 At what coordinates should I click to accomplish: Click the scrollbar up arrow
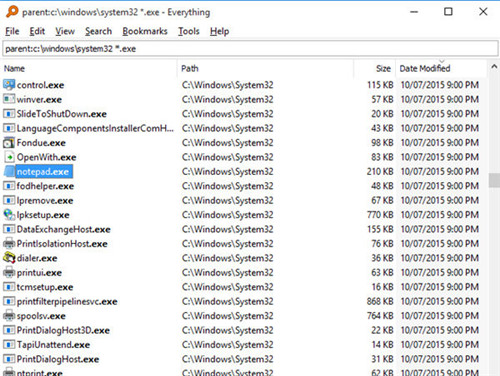click(494, 67)
